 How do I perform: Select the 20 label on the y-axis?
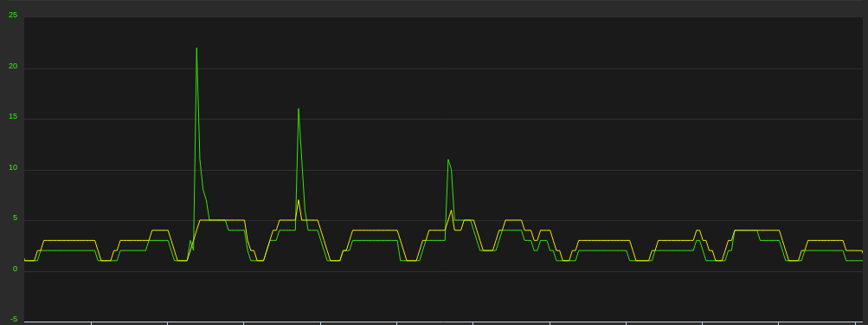pos(13,66)
